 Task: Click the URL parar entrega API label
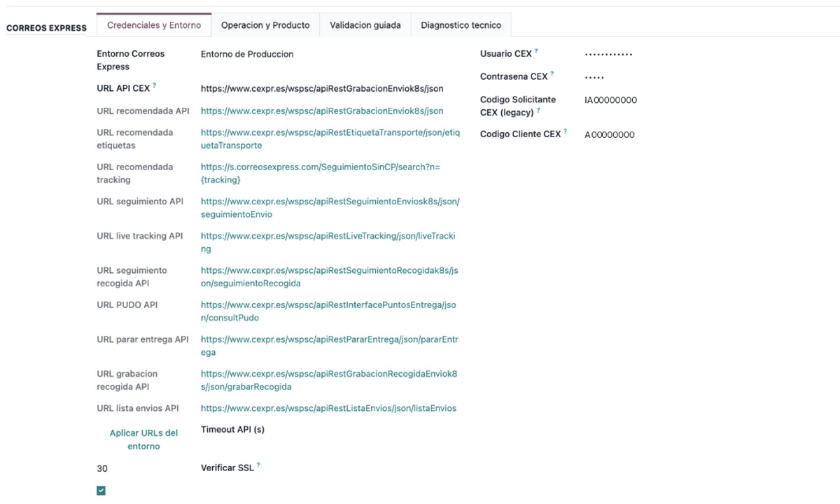(x=143, y=339)
